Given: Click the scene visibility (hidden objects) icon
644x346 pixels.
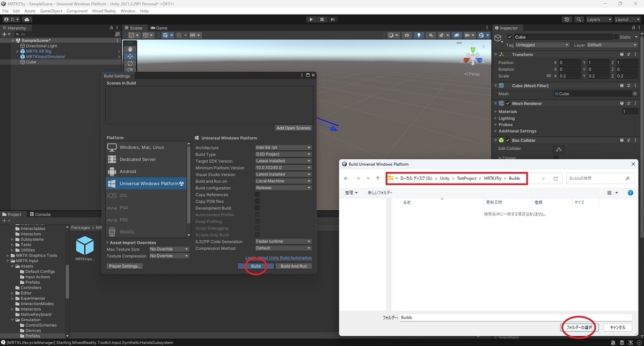Looking at the screenshot, I should pos(457,35).
